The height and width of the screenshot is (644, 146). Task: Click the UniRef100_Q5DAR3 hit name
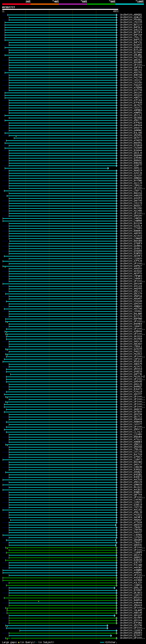tap(131, 633)
